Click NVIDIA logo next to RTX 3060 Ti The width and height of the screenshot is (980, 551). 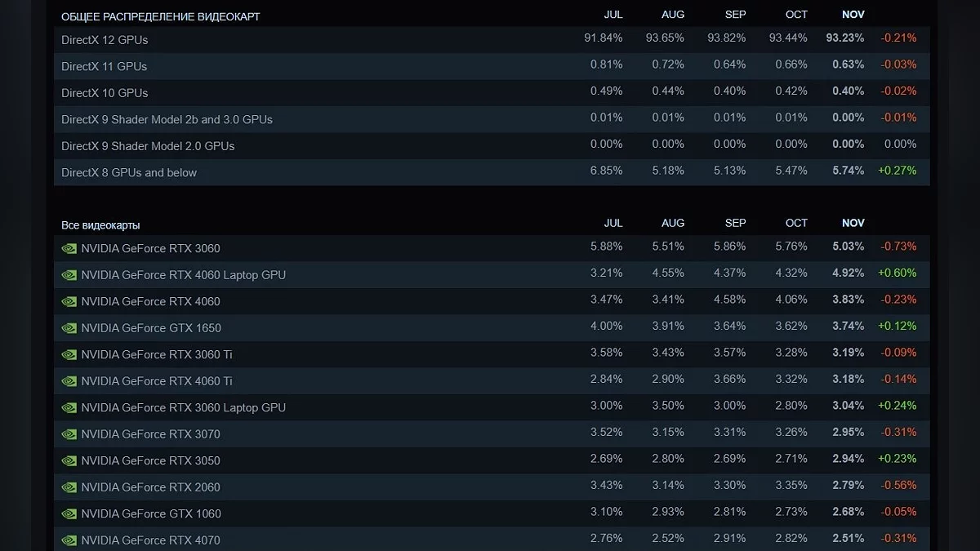(69, 354)
